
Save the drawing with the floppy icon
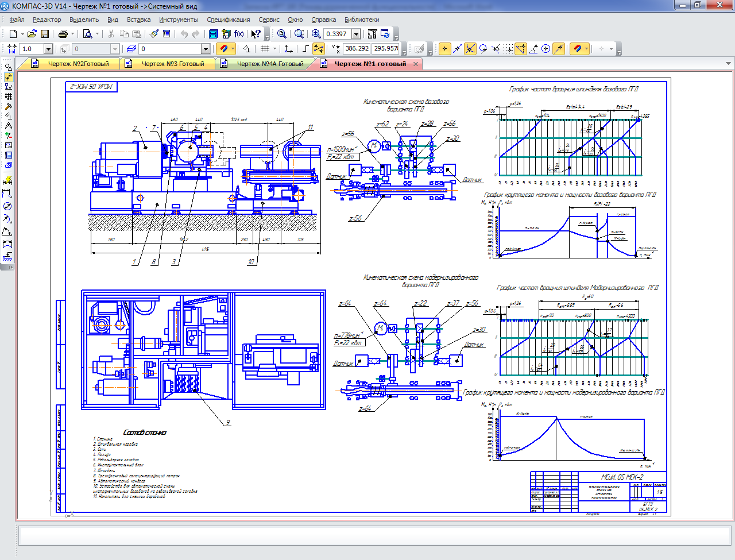45,34
